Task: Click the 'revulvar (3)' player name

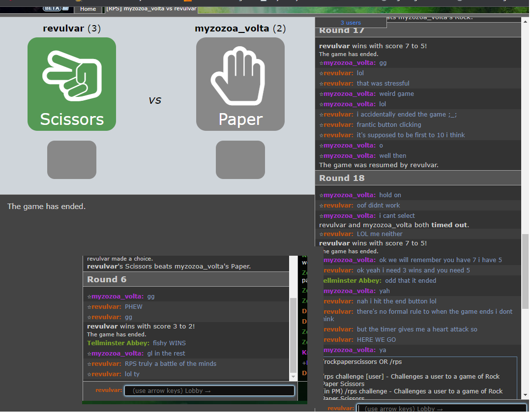Action: pyautogui.click(x=72, y=28)
